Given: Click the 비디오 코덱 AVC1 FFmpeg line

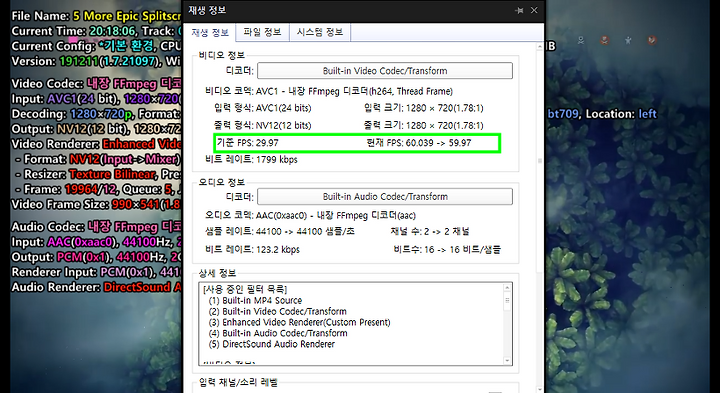Looking at the screenshot, I should click(x=329, y=91).
